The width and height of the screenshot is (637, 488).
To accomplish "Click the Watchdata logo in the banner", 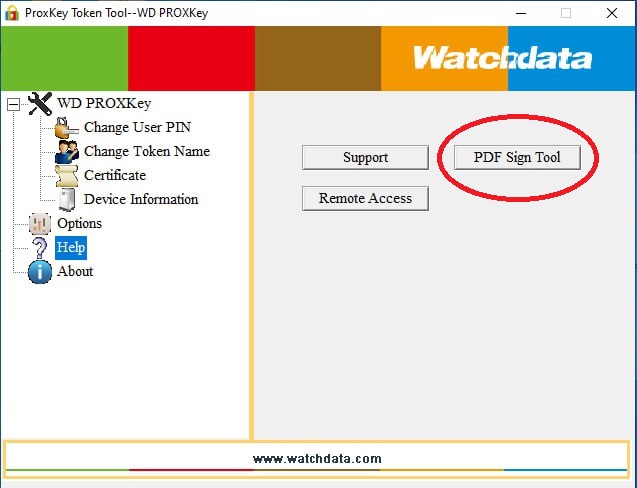I will [x=502, y=58].
